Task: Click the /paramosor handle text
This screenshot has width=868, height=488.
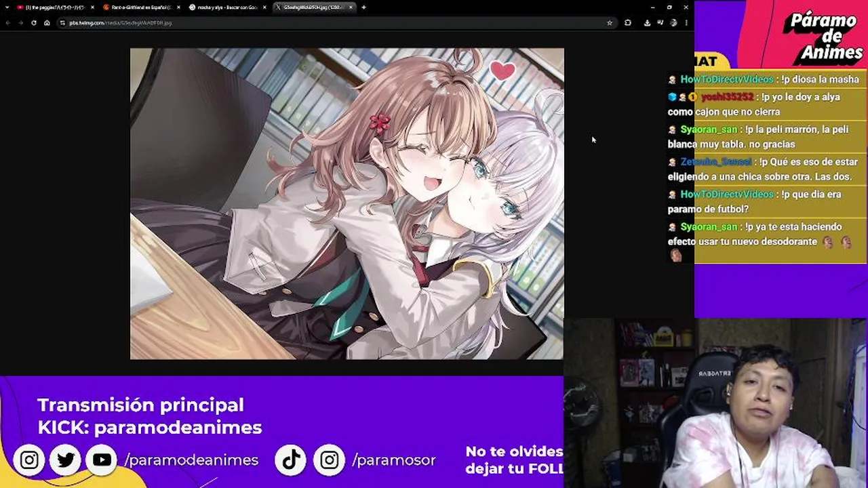Action: click(x=394, y=460)
